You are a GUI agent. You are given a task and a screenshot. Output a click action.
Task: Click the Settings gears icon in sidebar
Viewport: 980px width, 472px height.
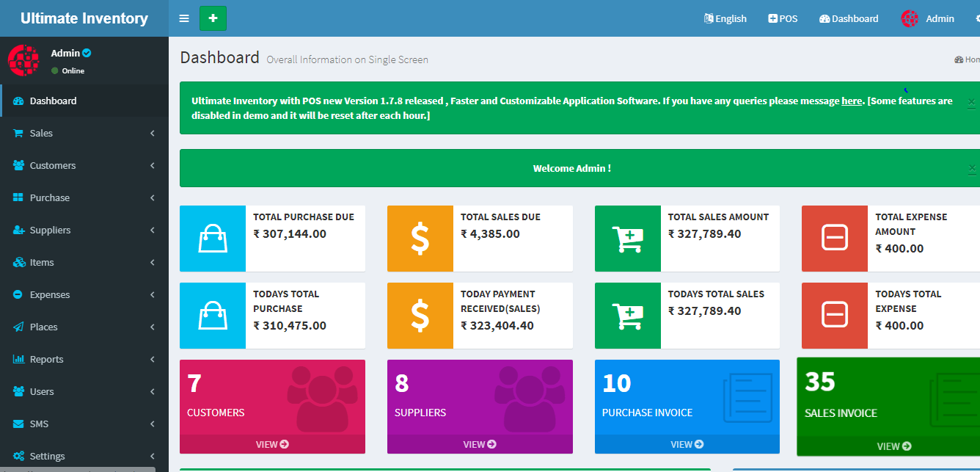(x=18, y=456)
